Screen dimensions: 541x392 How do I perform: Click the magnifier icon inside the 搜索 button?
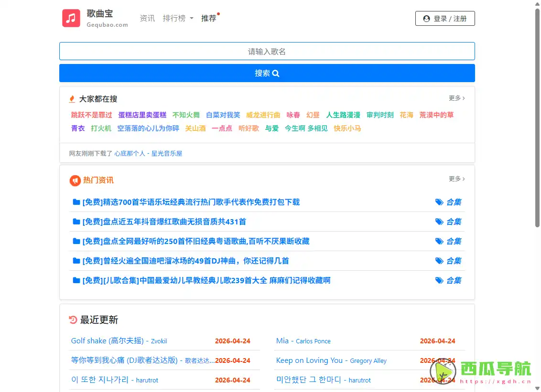pos(276,73)
